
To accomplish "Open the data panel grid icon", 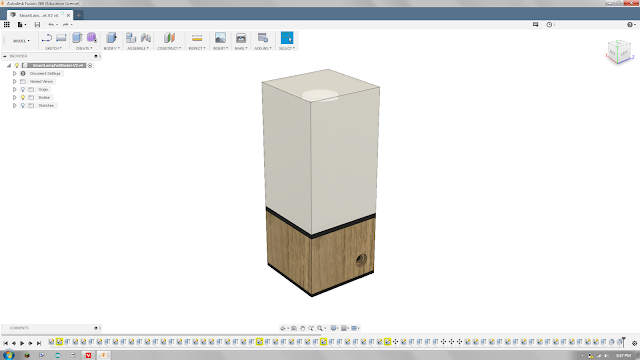I will pos(7,24).
